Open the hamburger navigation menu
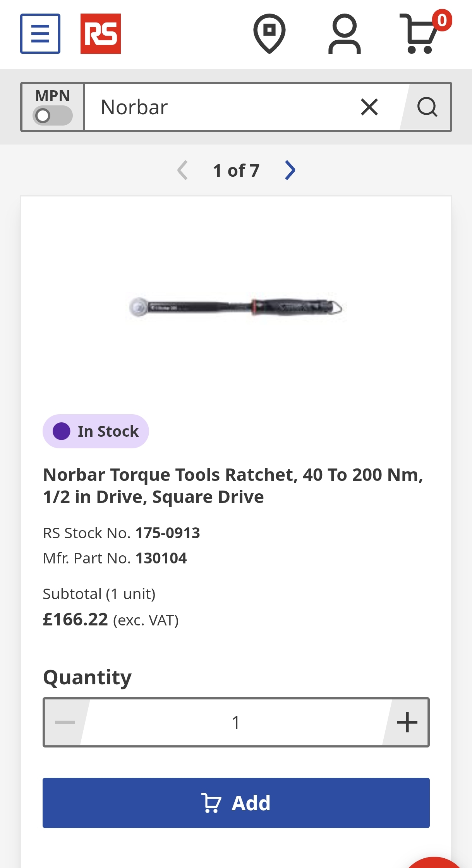 (x=40, y=34)
